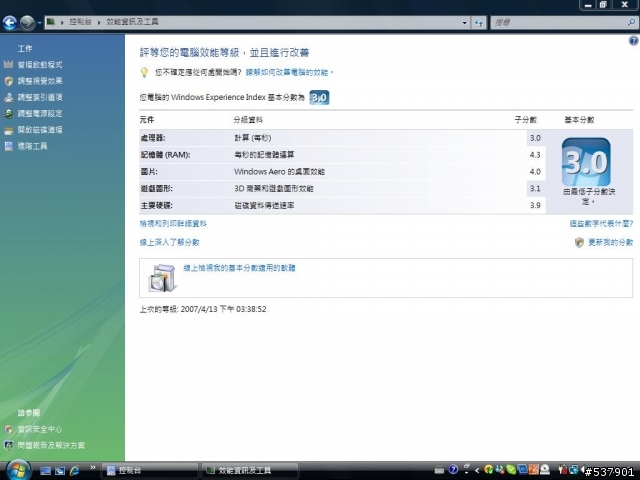Open the address bar history dropdown
This screenshot has height=480, width=640.
(x=464, y=23)
